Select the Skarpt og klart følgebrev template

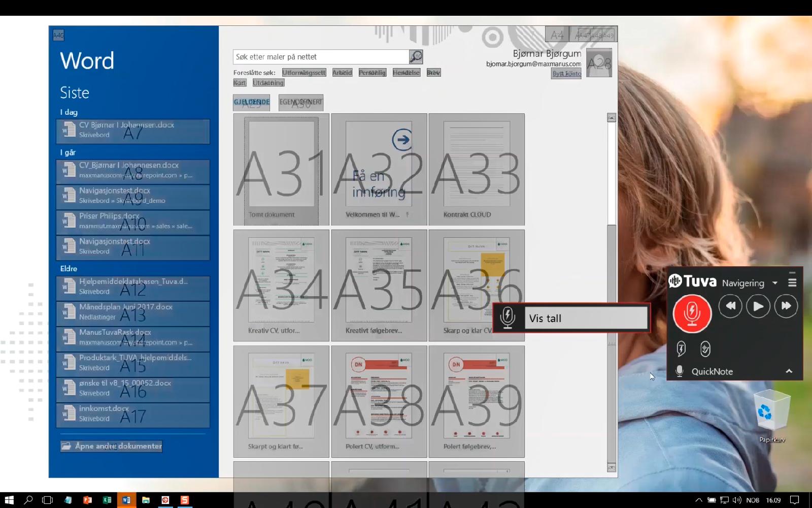click(281, 401)
